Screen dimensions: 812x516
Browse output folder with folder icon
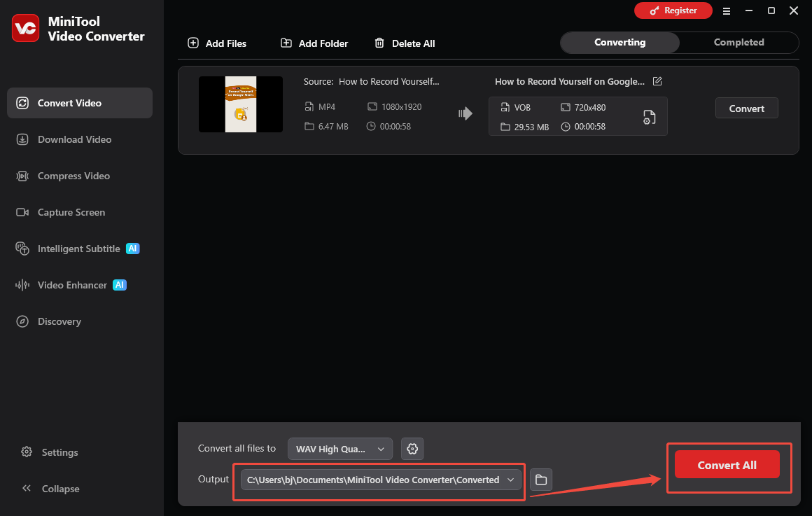click(x=541, y=480)
